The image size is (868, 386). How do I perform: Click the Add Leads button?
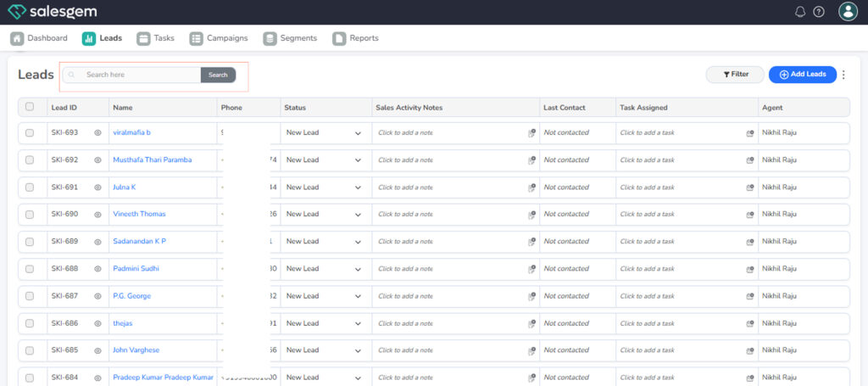pyautogui.click(x=802, y=75)
